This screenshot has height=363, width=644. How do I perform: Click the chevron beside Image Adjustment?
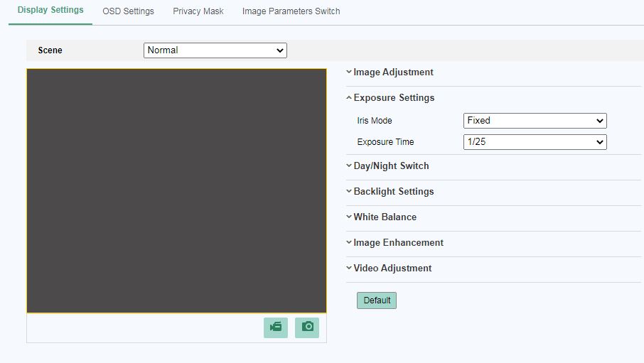tap(349, 72)
